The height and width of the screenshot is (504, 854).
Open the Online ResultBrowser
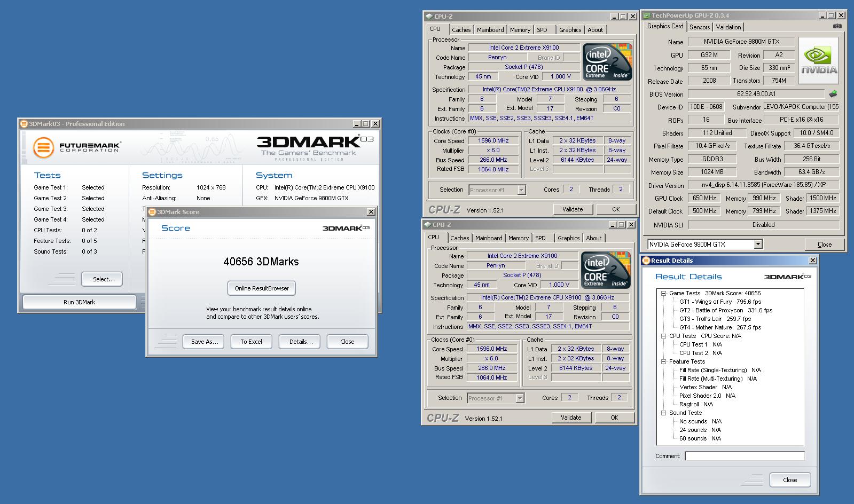[x=262, y=288]
